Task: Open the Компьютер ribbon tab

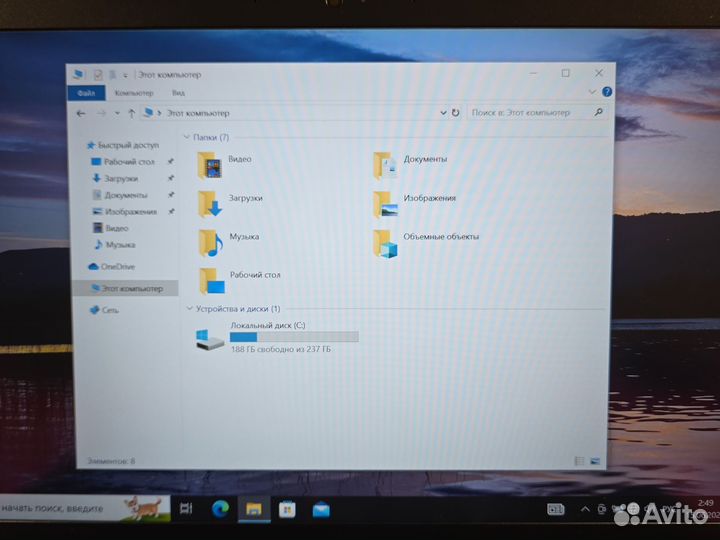Action: click(134, 93)
